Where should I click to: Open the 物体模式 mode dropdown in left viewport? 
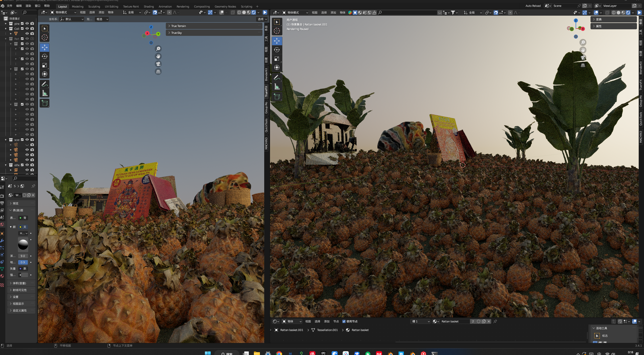[63, 12]
